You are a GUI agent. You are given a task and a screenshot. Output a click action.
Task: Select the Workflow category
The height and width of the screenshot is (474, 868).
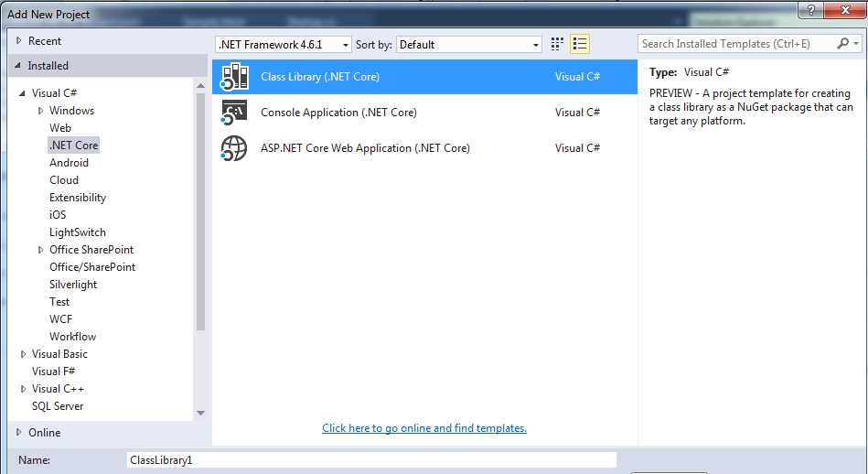click(x=72, y=337)
